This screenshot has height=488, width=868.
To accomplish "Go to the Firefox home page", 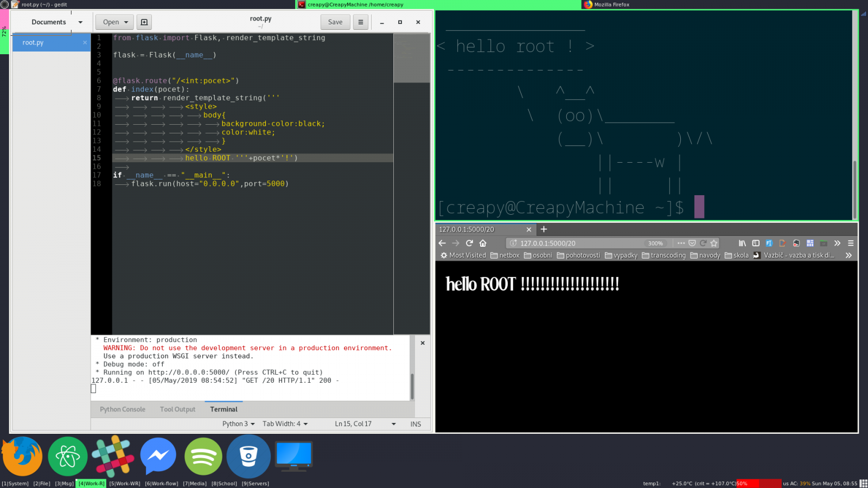I will [x=482, y=243].
